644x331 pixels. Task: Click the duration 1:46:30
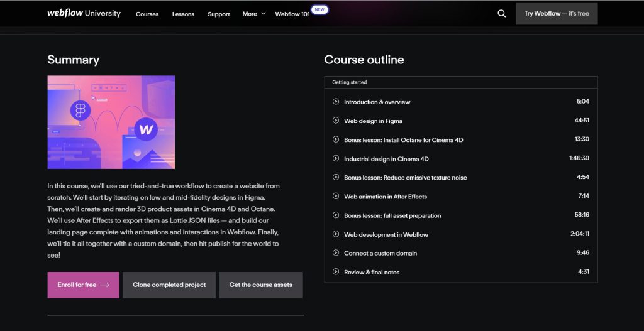pyautogui.click(x=579, y=158)
